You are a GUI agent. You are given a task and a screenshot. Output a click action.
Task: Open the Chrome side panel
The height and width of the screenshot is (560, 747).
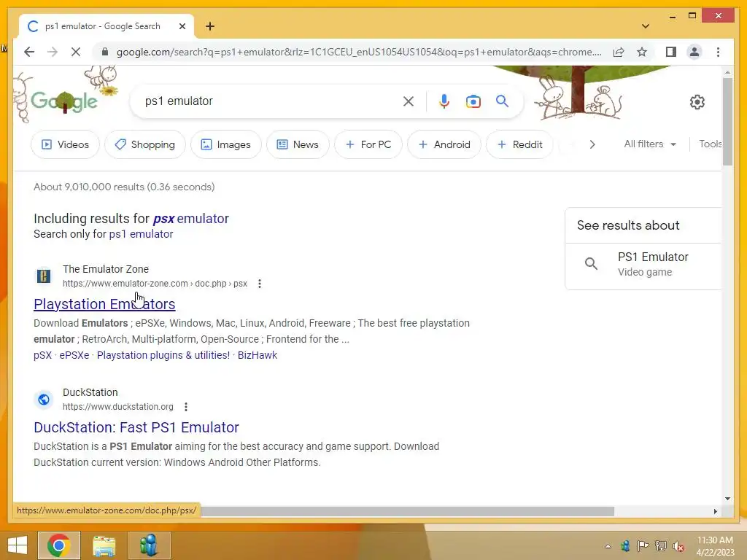pos(671,52)
